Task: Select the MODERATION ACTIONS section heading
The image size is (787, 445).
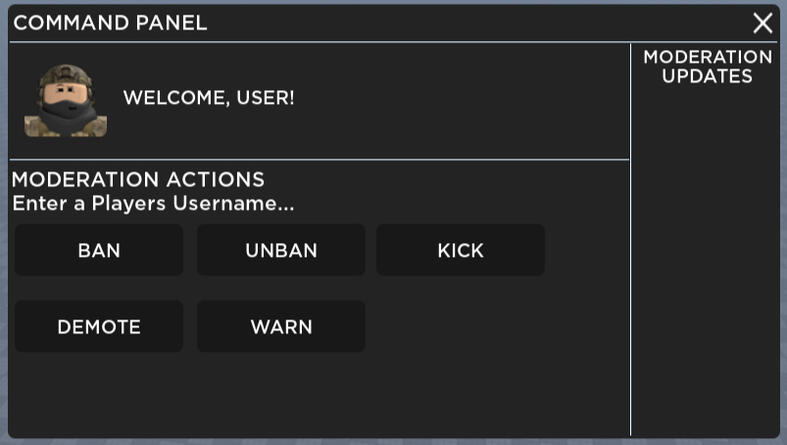Action: (138, 180)
